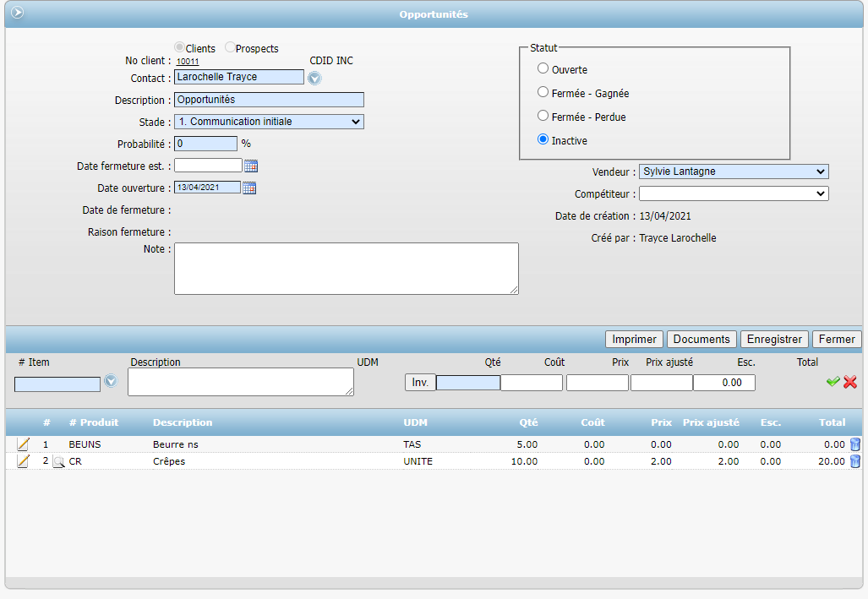
Task: Click the Esc. input field showing 0.00
Action: (x=724, y=383)
